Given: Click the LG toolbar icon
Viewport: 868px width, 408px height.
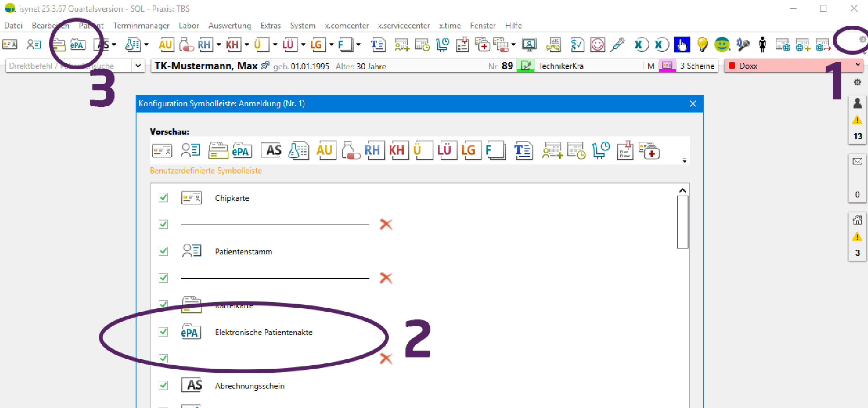Looking at the screenshot, I should click(316, 45).
